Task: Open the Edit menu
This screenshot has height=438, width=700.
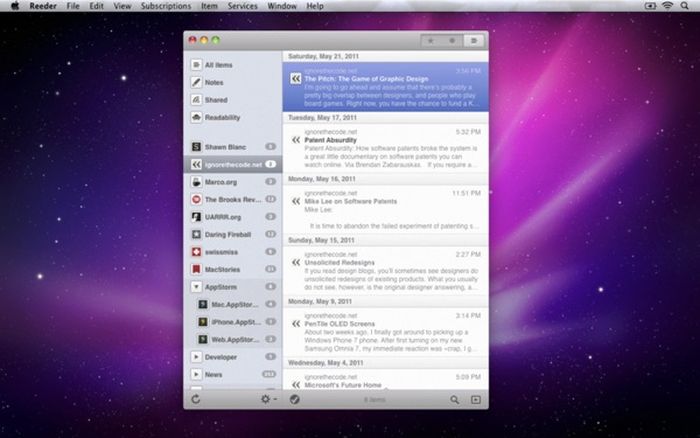Action: click(x=96, y=6)
